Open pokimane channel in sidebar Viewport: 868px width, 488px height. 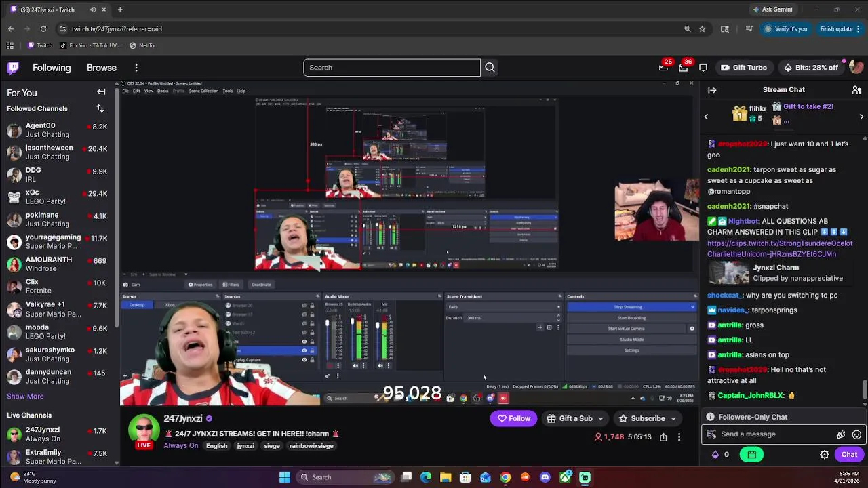[x=58, y=220]
